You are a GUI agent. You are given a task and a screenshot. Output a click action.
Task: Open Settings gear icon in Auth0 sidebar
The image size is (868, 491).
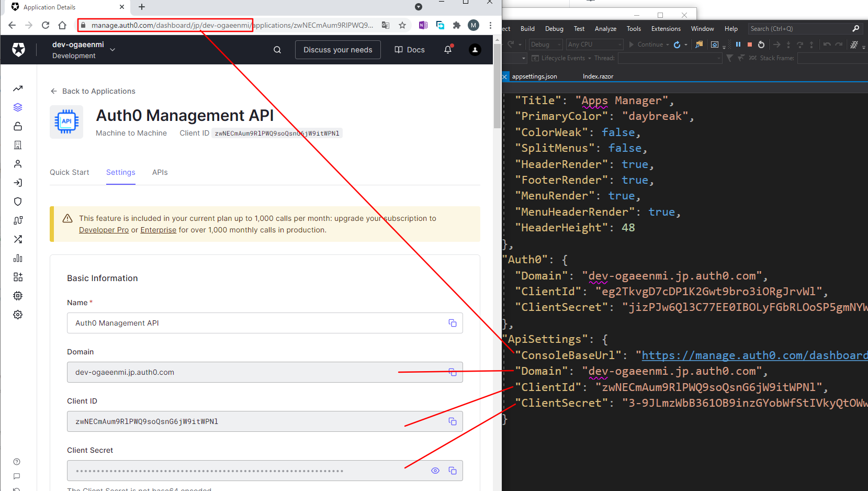(x=18, y=315)
